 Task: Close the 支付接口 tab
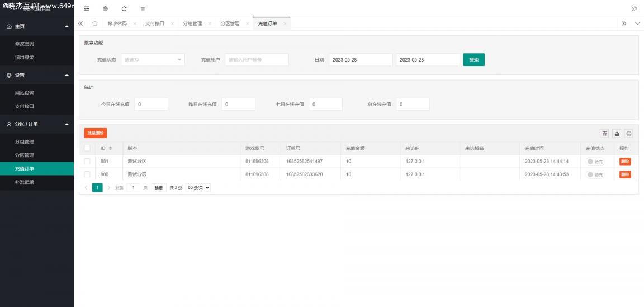(172, 24)
